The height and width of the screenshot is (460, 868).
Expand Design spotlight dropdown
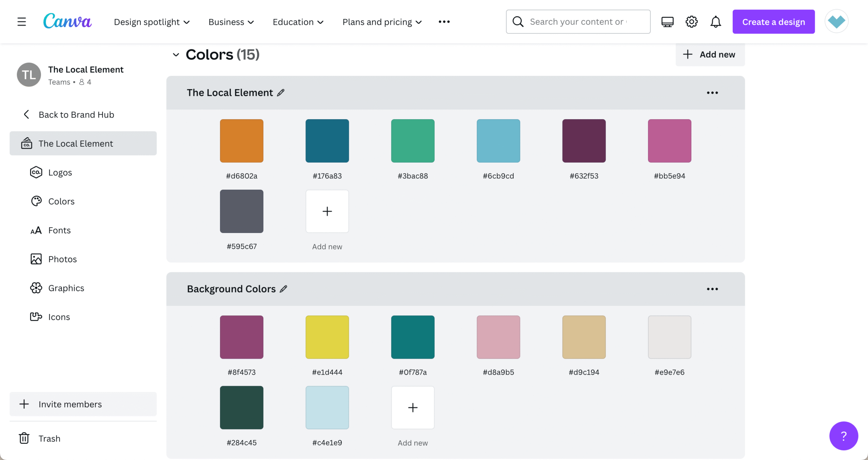(x=152, y=22)
